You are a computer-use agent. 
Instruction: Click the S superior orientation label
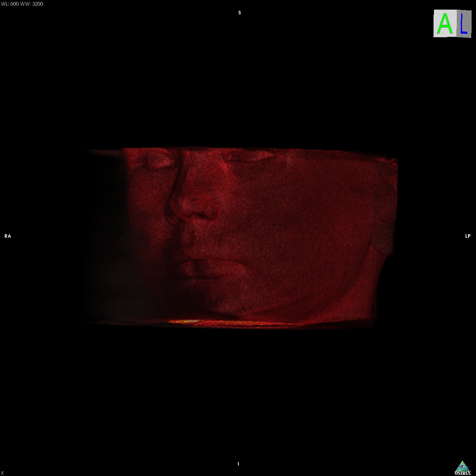pos(240,13)
